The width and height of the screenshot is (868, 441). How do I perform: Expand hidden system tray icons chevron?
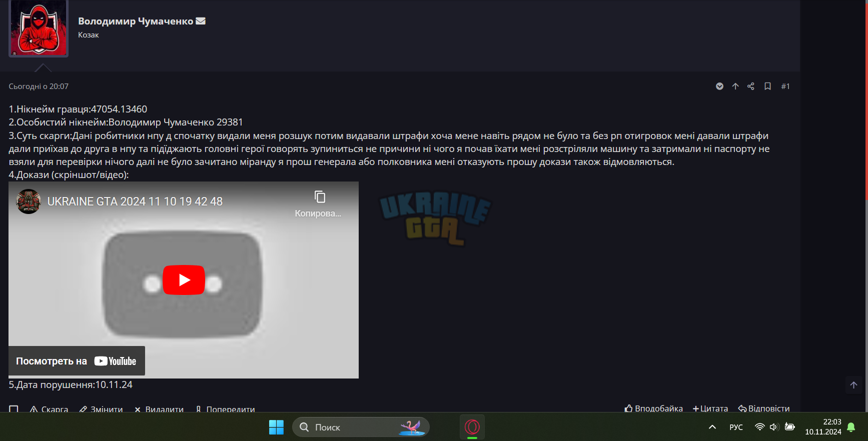point(712,427)
